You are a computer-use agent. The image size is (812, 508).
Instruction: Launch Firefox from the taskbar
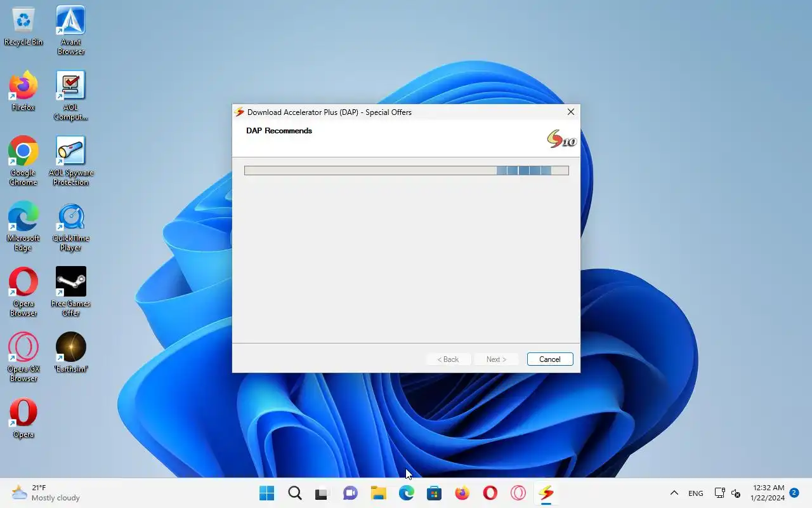(462, 493)
